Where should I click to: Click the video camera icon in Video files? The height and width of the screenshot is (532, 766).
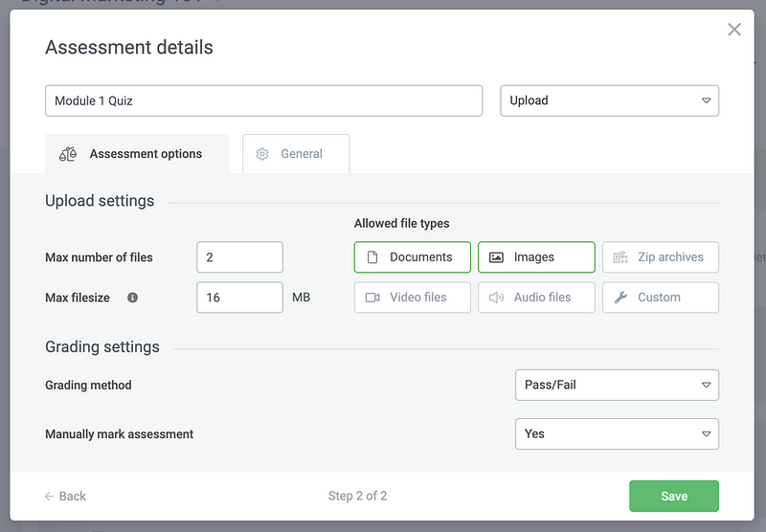(372, 298)
